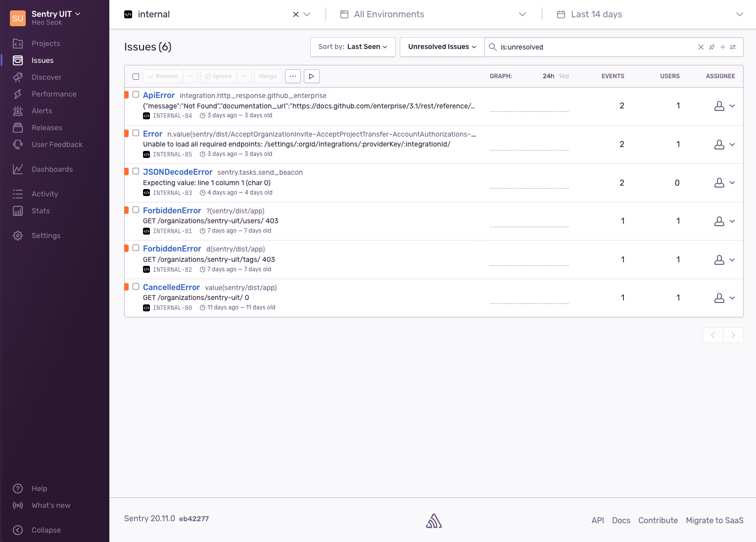Select all issues checkbox in header

(136, 76)
